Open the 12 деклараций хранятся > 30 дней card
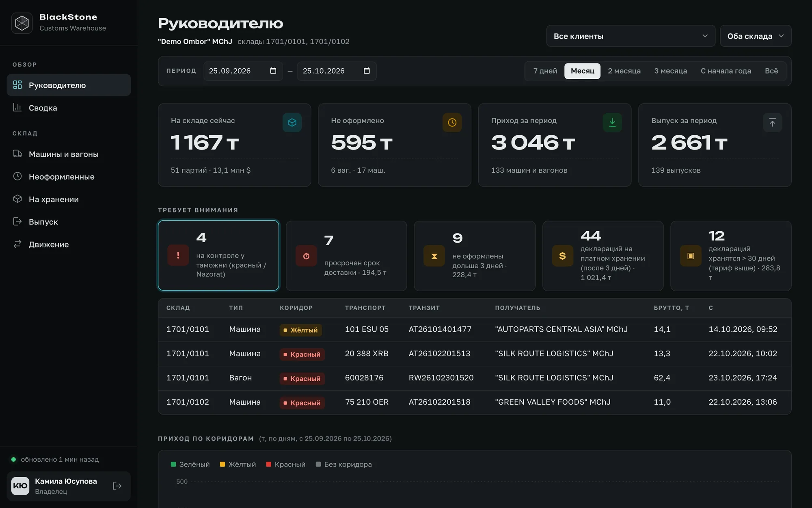The image size is (812, 508). click(731, 256)
